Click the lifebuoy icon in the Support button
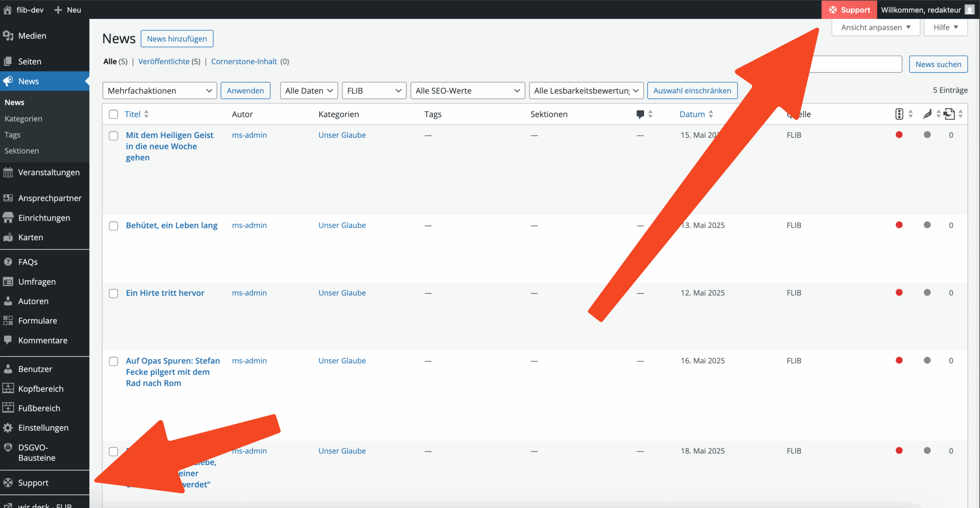Image resolution: width=980 pixels, height=508 pixels. pos(833,10)
